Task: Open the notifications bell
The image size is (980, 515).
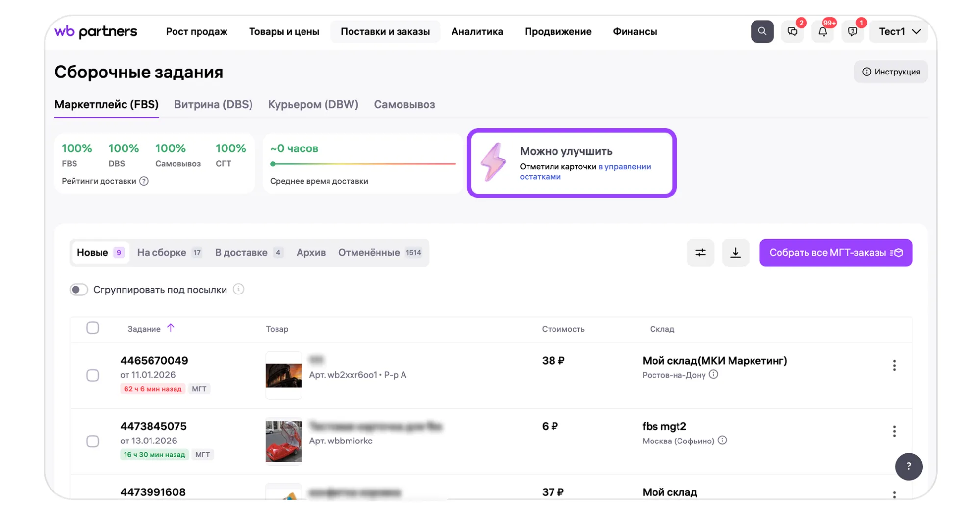Action: click(823, 32)
